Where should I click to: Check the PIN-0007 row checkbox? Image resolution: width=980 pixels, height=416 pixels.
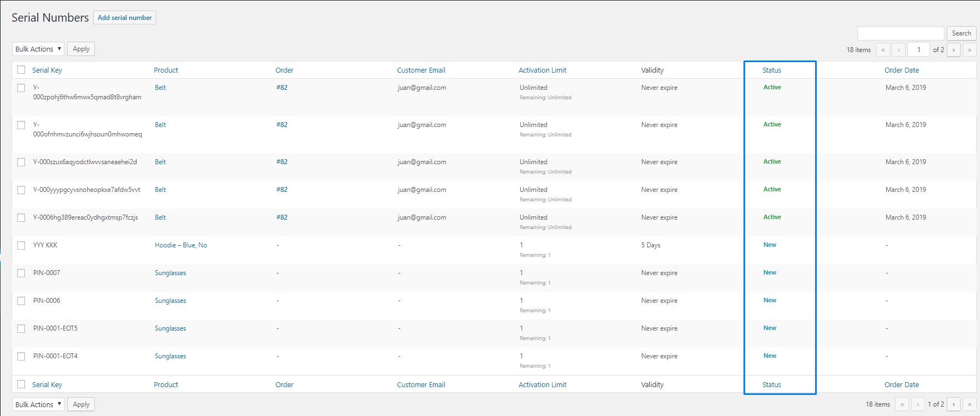coord(21,273)
